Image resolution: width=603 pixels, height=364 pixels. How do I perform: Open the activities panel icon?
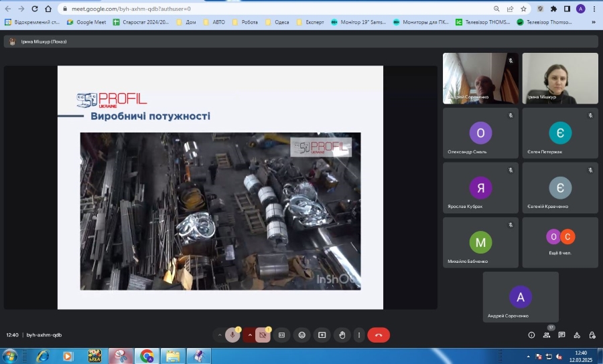[x=577, y=335]
